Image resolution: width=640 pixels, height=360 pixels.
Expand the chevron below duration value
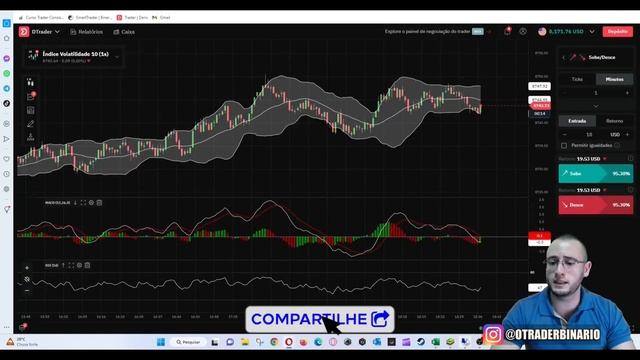point(596,106)
